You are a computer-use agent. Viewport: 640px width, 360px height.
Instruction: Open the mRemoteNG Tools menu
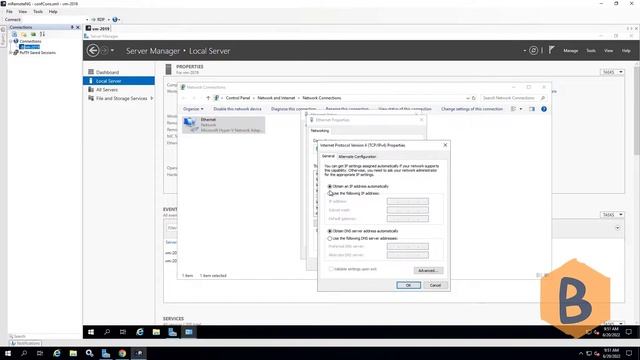coord(38,11)
